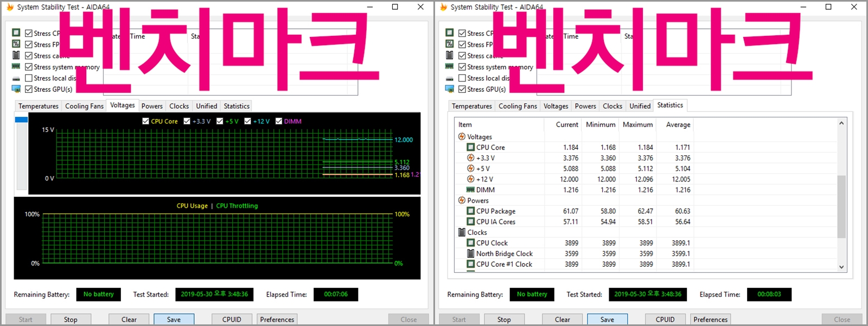Image resolution: width=868 pixels, height=326 pixels.
Task: Click CPU stress icon in right window
Action: tap(450, 33)
